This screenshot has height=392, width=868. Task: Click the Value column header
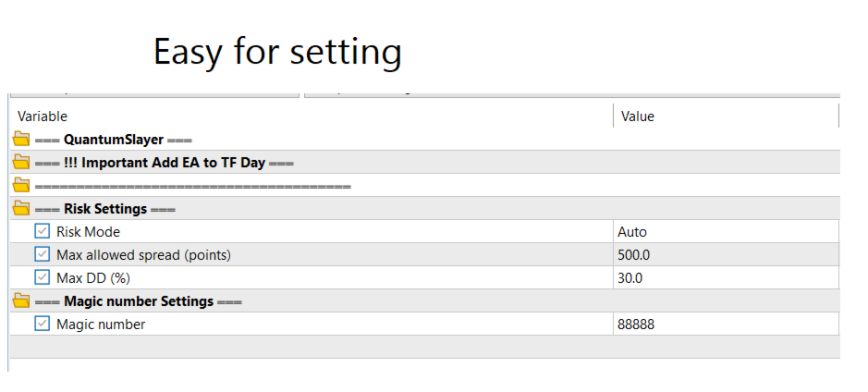[x=638, y=116]
